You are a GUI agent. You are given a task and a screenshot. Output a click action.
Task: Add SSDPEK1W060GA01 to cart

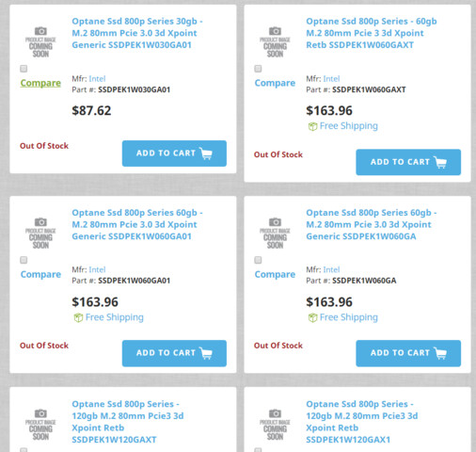tap(174, 353)
